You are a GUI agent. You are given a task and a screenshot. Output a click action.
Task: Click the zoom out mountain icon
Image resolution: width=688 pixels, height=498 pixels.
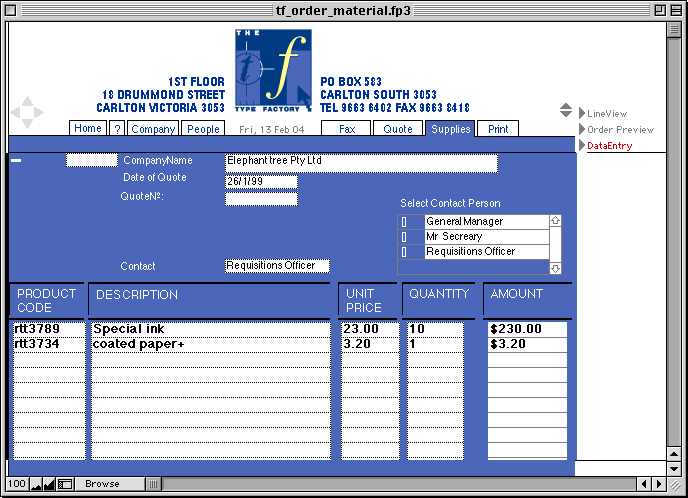[36, 484]
